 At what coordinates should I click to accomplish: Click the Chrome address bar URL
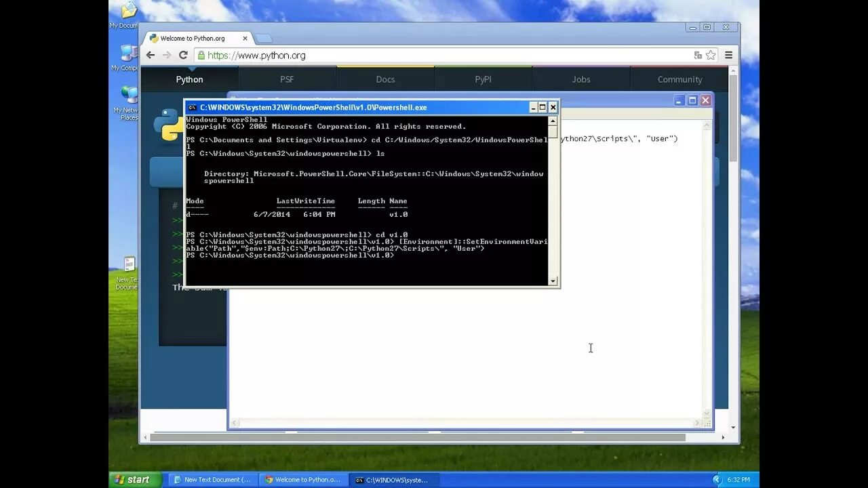(256, 56)
